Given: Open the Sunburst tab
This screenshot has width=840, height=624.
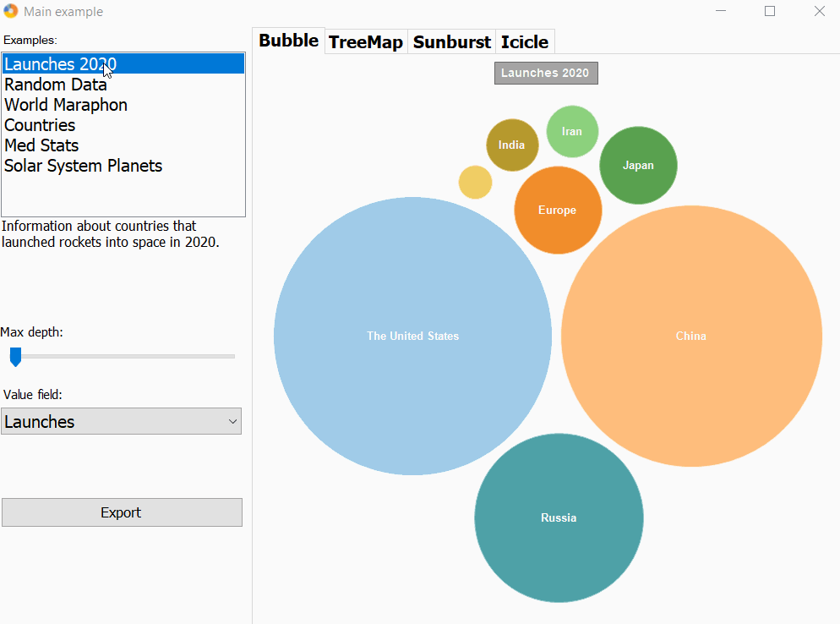Looking at the screenshot, I should click(x=452, y=41).
